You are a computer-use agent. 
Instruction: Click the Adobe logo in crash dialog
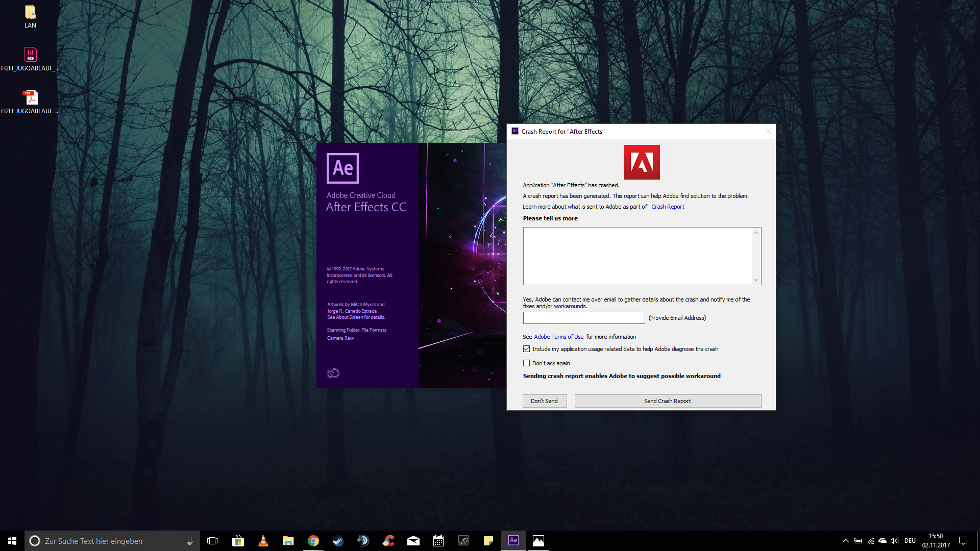(642, 162)
